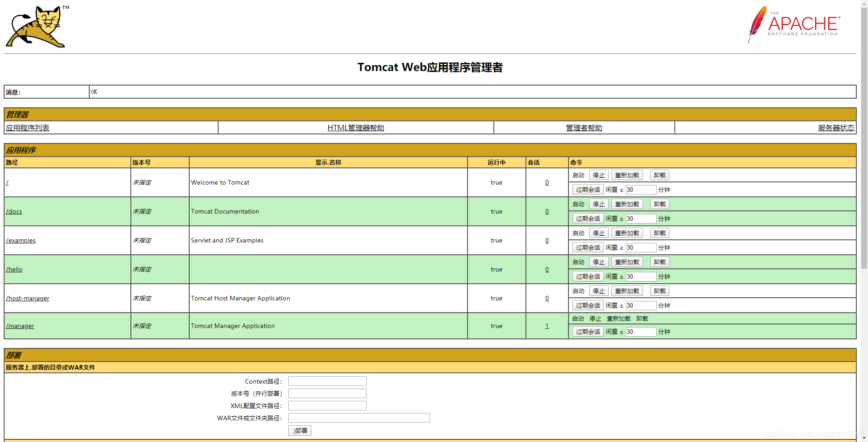Click the Context路径 input field

(327, 381)
